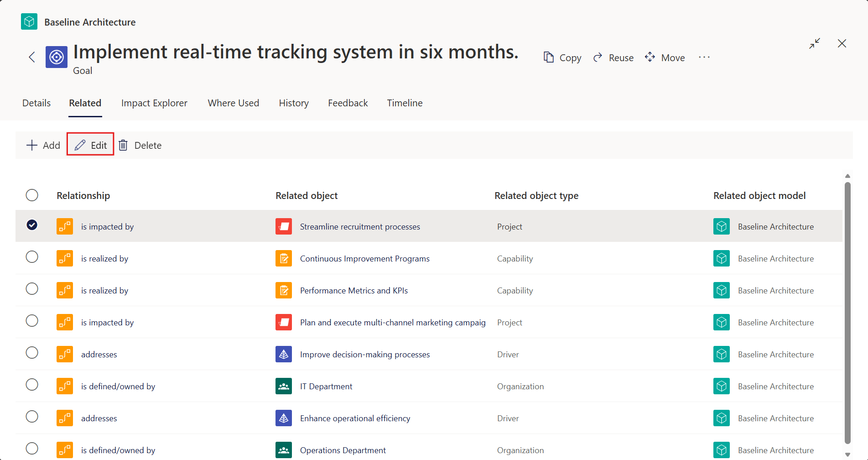
Task: Click the Edit pencil icon
Action: tap(80, 145)
